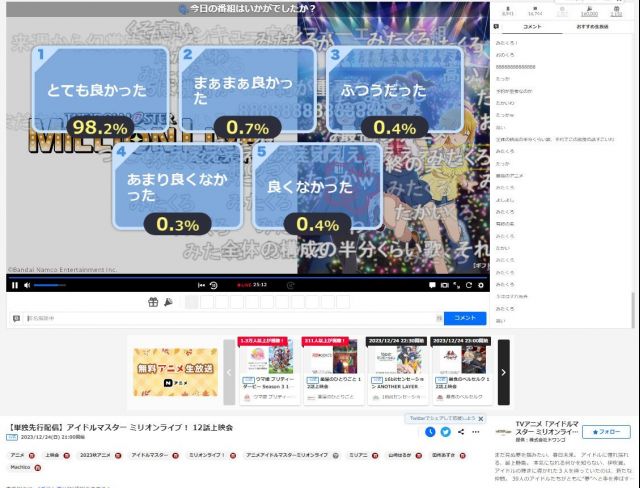This screenshot has height=488, width=640.
Task: Adjust the player volume slider
Action: click(50, 285)
